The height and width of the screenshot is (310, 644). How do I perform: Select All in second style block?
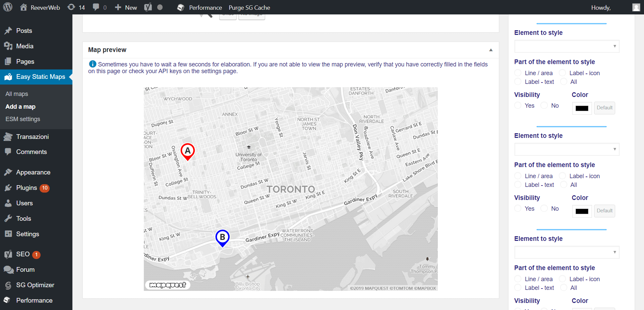coord(564,185)
